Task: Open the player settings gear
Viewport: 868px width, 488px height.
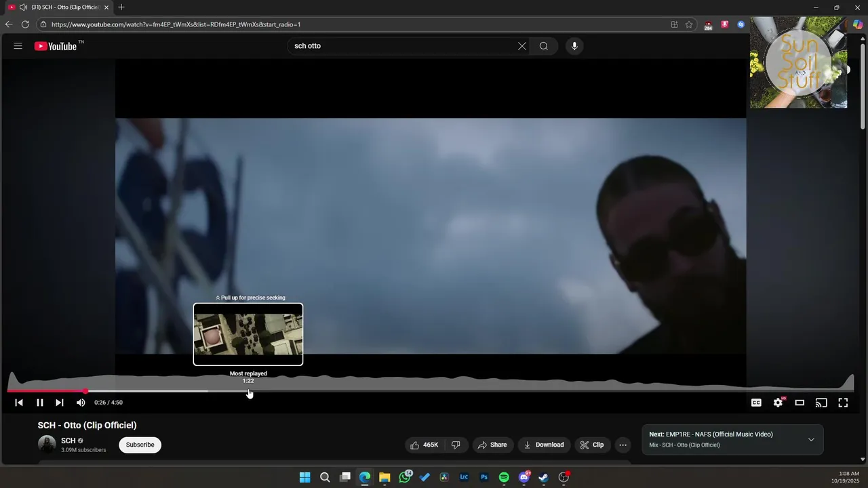Action: [x=778, y=403]
